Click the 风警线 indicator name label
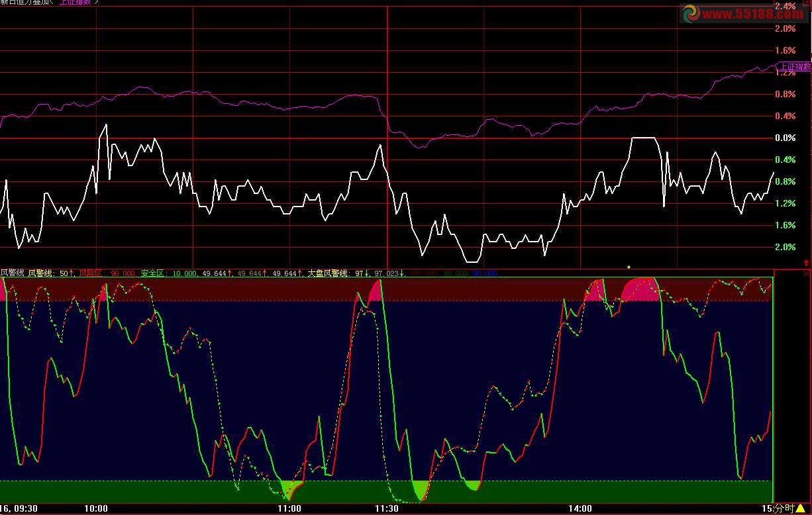This screenshot has width=812, height=515. [x=12, y=273]
